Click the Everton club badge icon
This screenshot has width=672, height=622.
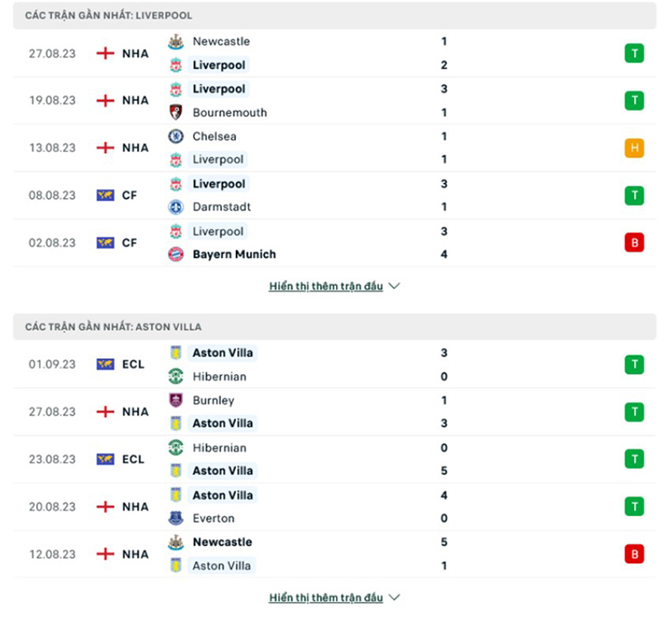pos(176,519)
